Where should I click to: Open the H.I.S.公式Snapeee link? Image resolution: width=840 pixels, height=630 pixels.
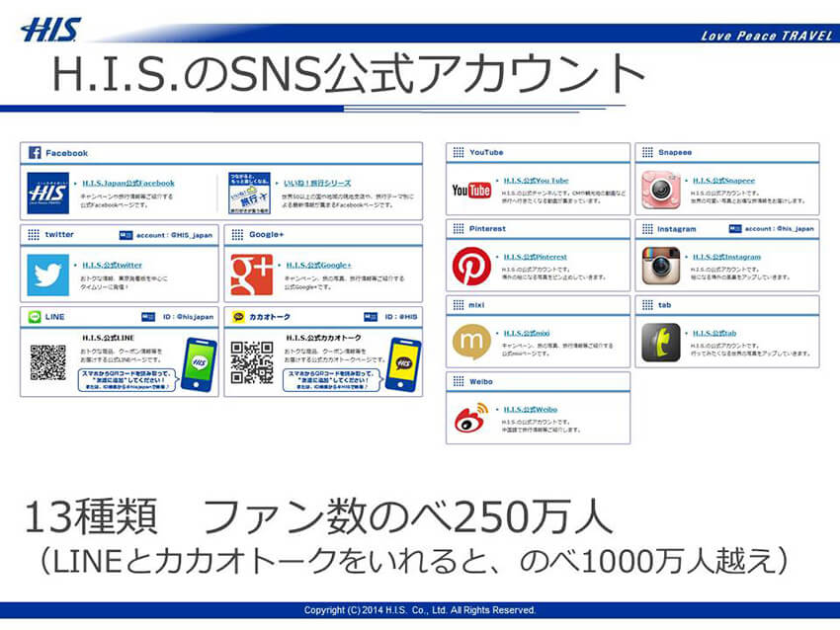[723, 181]
